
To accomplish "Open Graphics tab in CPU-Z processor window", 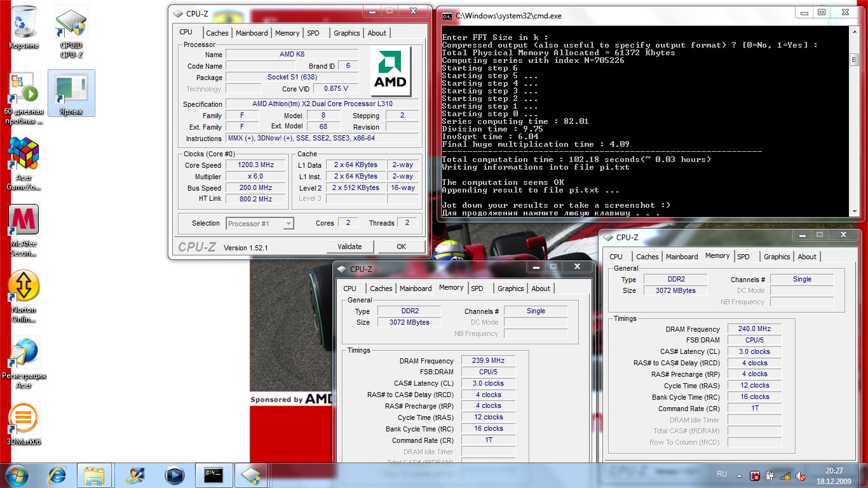I will point(347,33).
